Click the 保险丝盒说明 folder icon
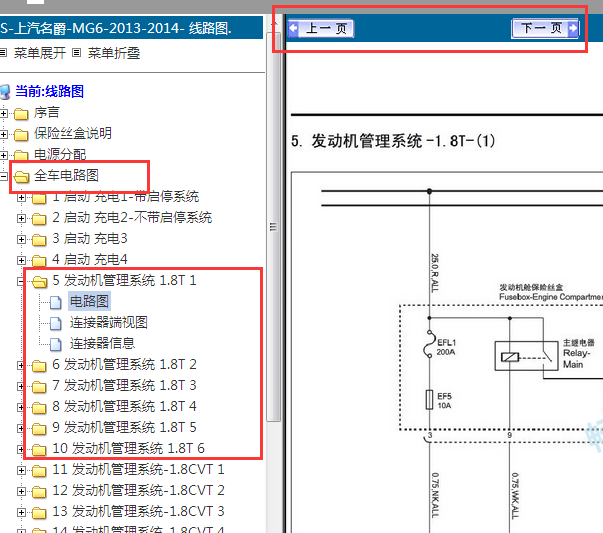This screenshot has height=533, width=603. pyautogui.click(x=21, y=135)
